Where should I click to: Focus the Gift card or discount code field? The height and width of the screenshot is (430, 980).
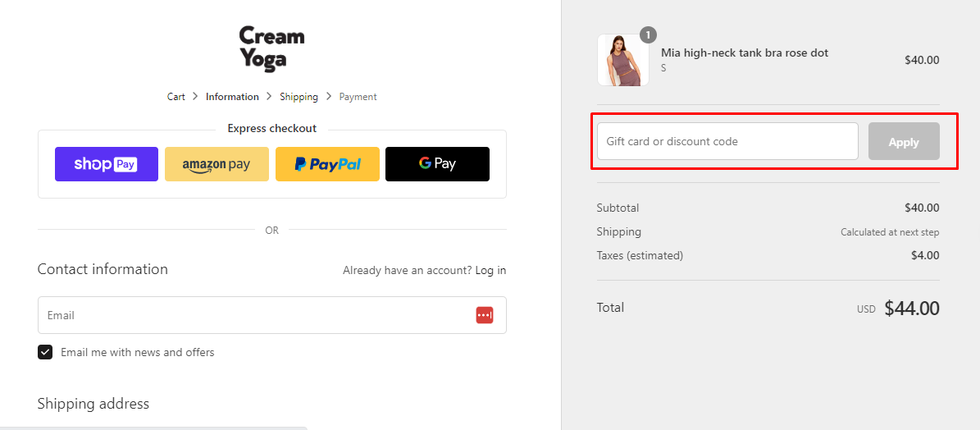(x=727, y=141)
